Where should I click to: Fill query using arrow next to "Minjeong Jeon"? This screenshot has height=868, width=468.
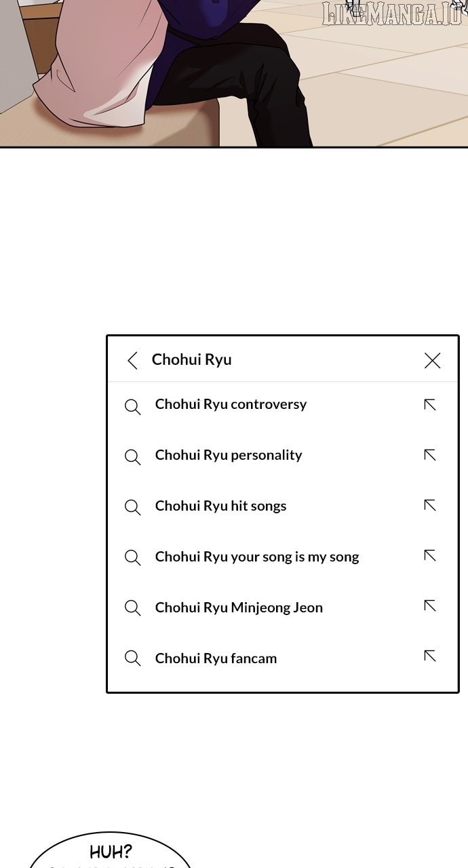[429, 606]
